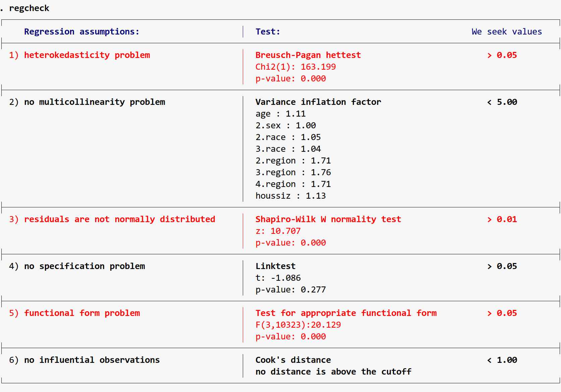Select the Breusch-Pagan hettest label
This screenshot has width=561, height=392.
click(308, 55)
